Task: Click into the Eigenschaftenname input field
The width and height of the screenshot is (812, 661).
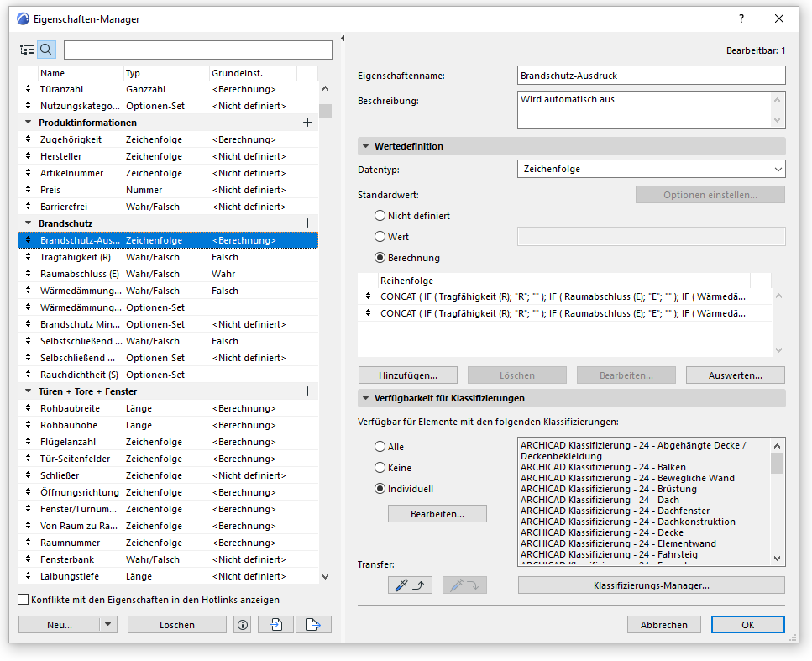Action: coord(651,75)
